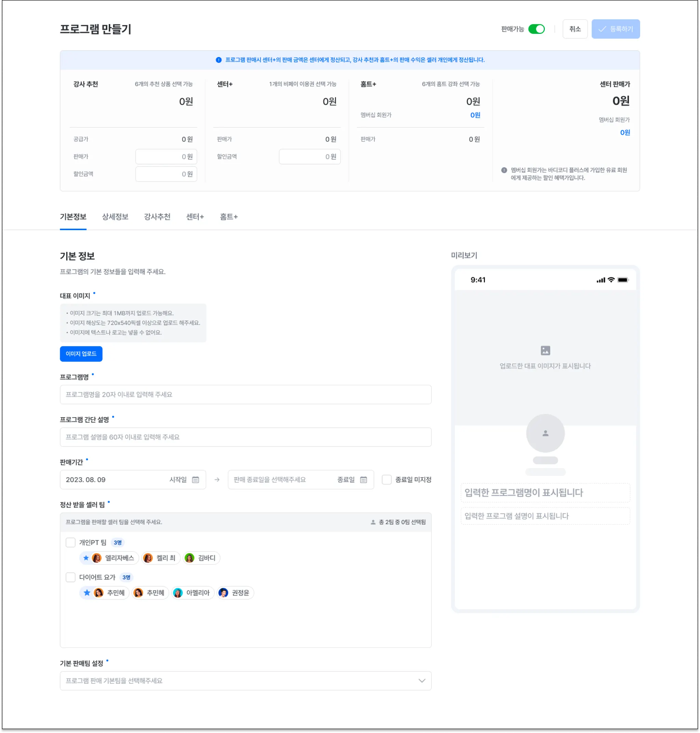
Task: Click the info icon in the blue banner
Action: point(219,60)
